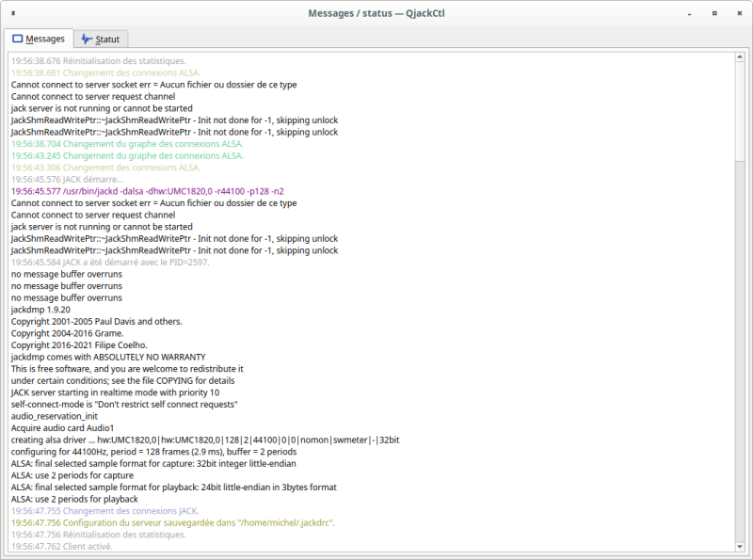Click the line 'Acquire audio card Audio1'
Viewport: 753px width, 560px height.
[x=62, y=428]
